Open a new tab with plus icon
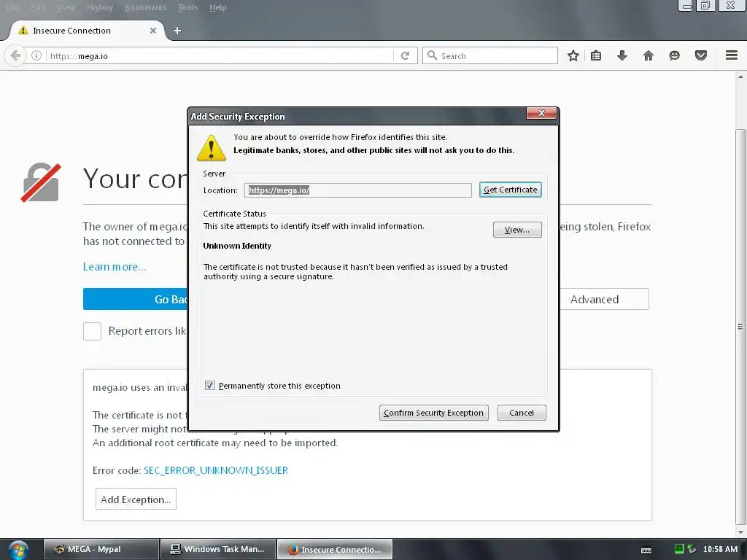Viewport: 747px width, 560px height. 177,31
